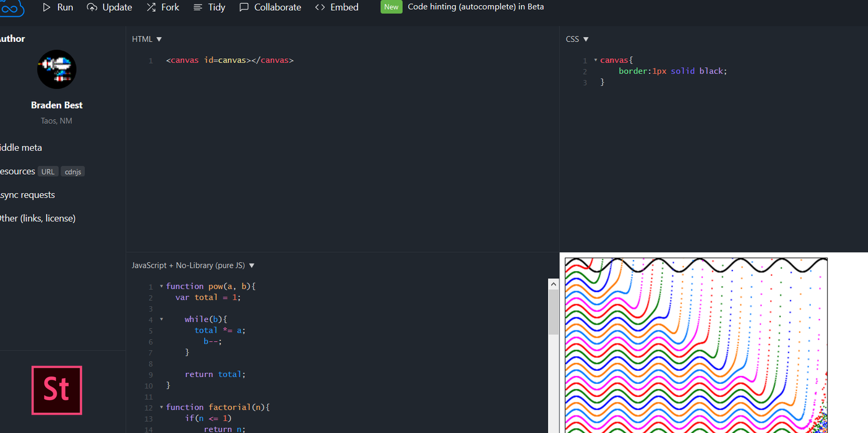Click line number 12 in JavaScript gutter

pyautogui.click(x=149, y=408)
